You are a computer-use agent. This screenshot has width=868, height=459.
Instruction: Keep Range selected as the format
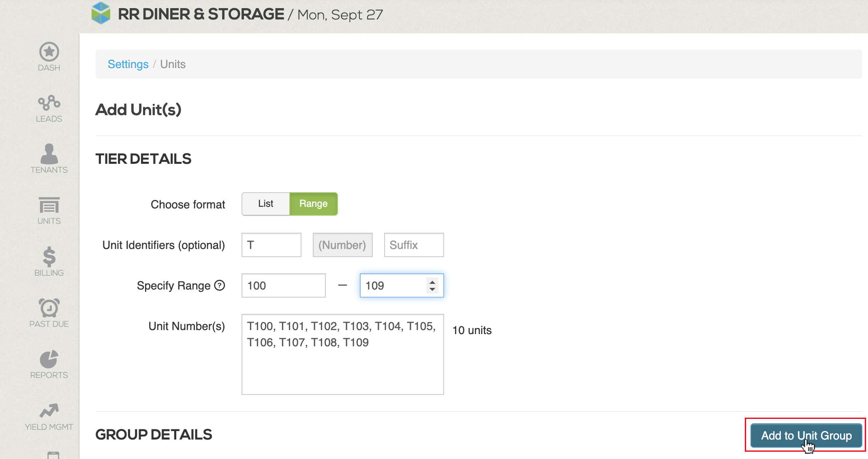click(x=313, y=204)
